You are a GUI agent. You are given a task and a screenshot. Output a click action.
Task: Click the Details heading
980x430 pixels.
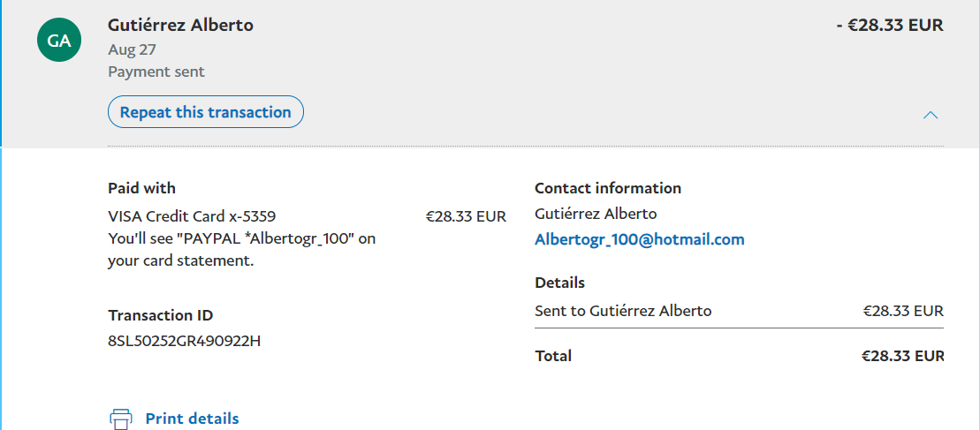tap(559, 283)
